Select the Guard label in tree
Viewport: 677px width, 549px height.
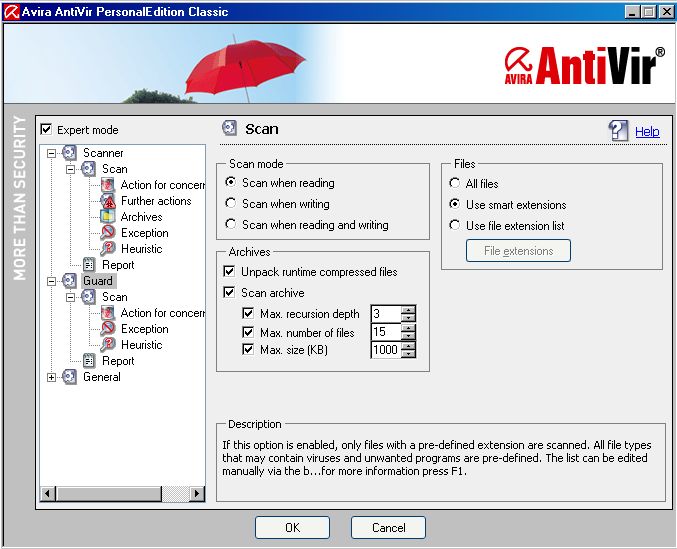coord(98,281)
